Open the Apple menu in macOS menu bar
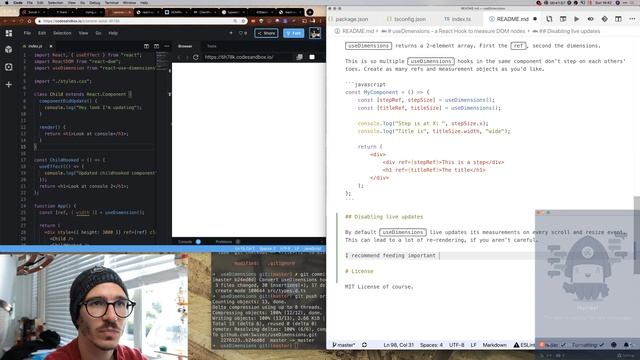The width and height of the screenshot is (640, 360). (7, 2)
